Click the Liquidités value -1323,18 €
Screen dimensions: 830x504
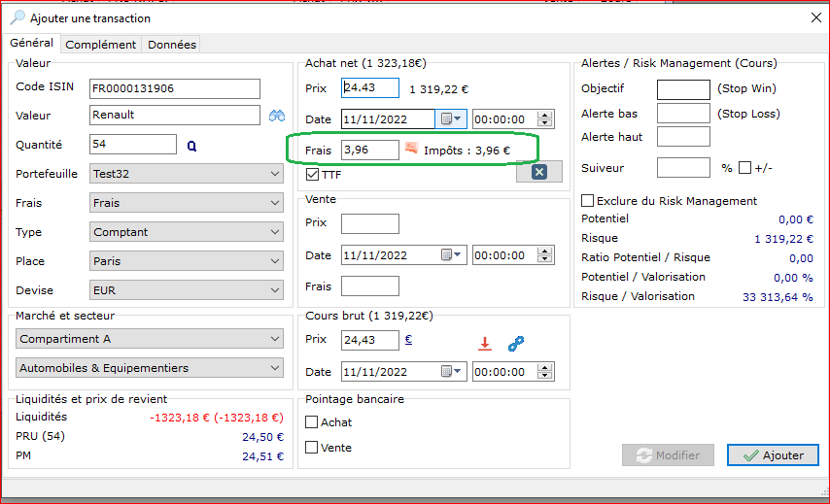217,418
